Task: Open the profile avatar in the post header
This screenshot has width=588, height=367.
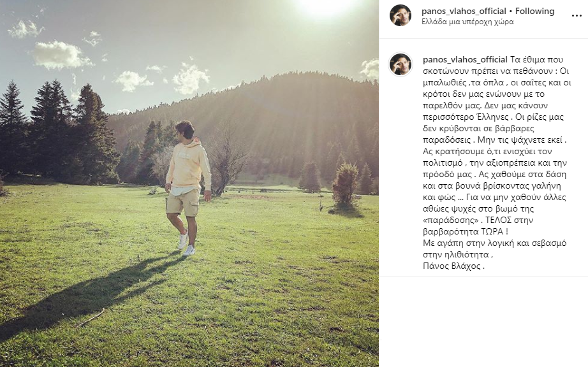Action: (x=401, y=15)
